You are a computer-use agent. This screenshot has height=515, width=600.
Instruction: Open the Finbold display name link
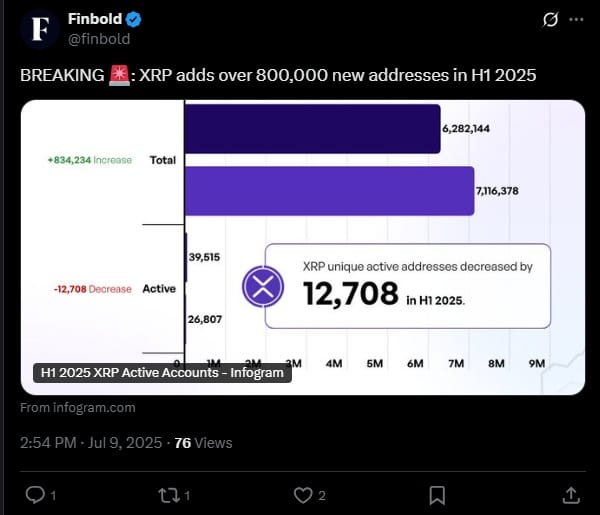tap(96, 19)
